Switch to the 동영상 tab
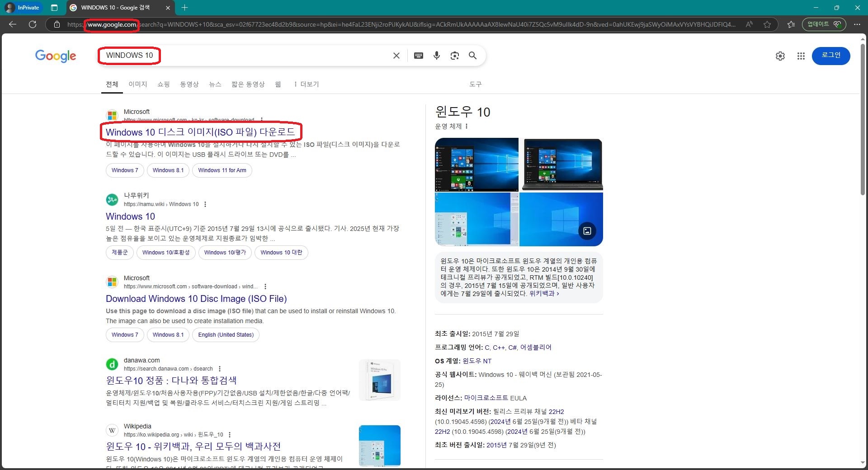The height and width of the screenshot is (470, 868). (x=189, y=85)
